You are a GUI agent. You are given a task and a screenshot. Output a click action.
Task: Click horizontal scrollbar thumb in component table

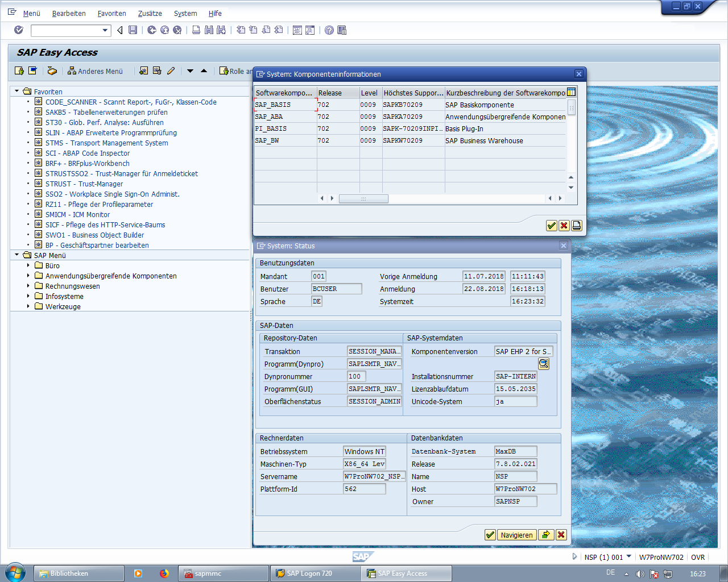coord(363,198)
